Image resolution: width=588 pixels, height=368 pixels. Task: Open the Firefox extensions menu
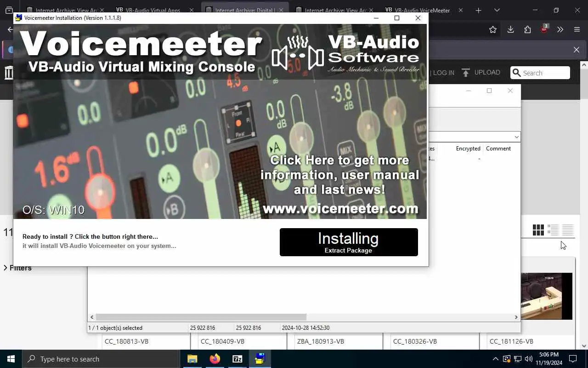coord(527,29)
